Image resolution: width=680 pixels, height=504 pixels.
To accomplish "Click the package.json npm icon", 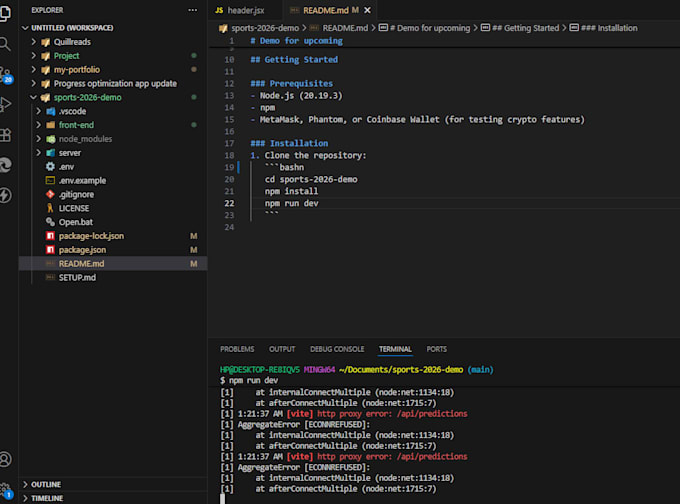I will click(50, 250).
